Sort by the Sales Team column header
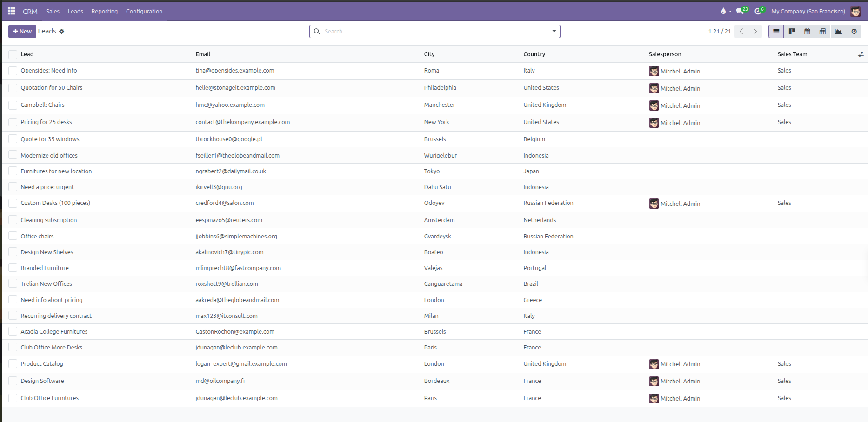Image resolution: width=868 pixels, height=422 pixels. (792, 54)
